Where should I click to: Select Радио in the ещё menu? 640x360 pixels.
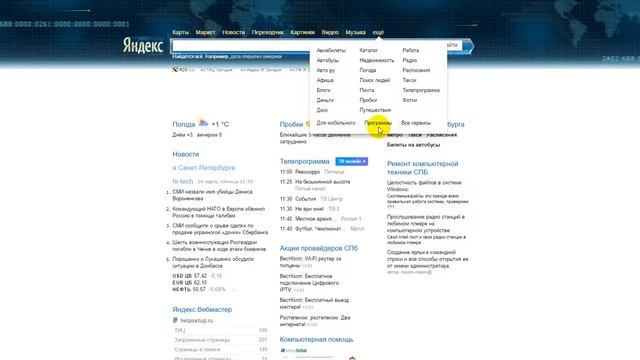pos(409,60)
